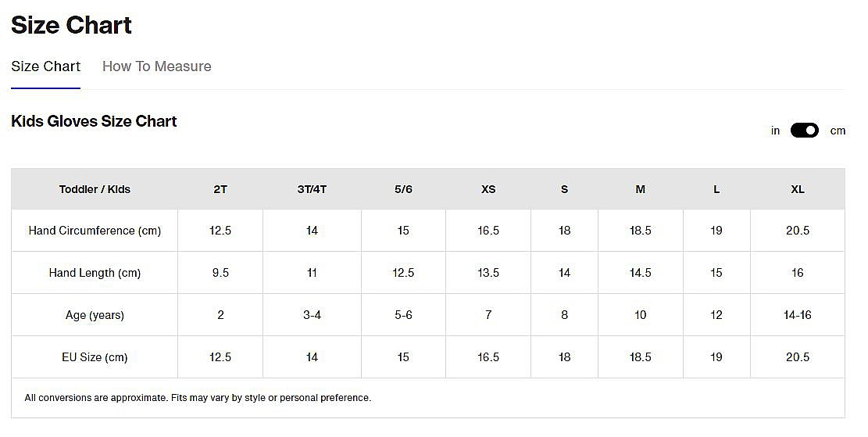Click the Hand Circumference value for size S
The height and width of the screenshot is (437, 868).
point(564,231)
